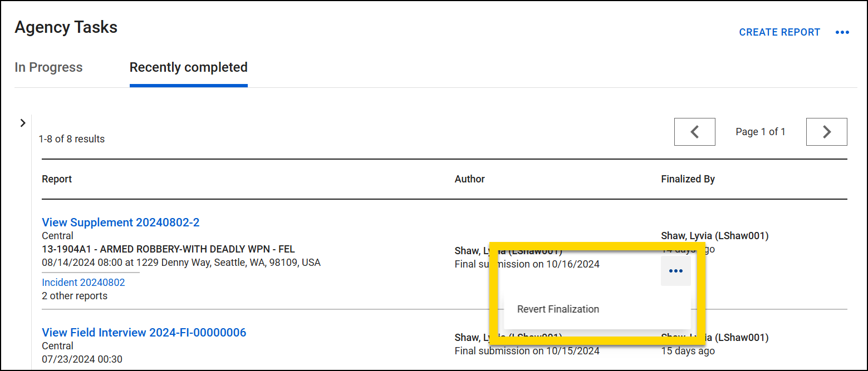Click the Report column header
Screen dimensions: 868x371
point(56,179)
